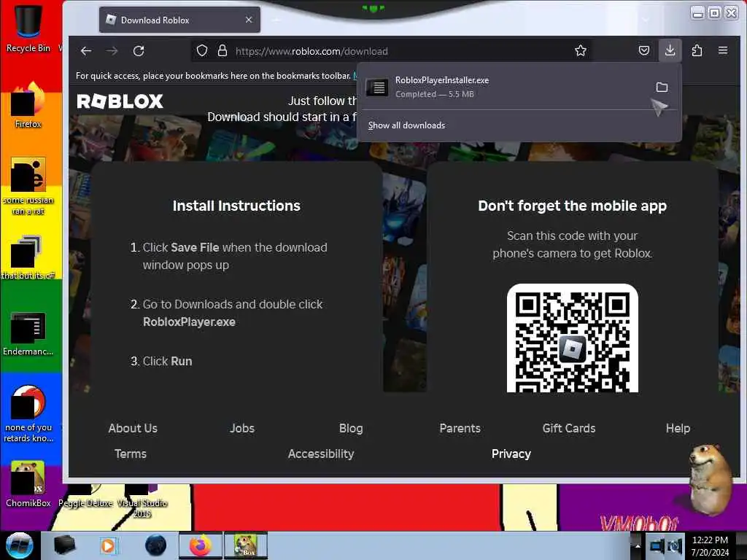Click the 'Don't forget the mobile app' heading

(x=572, y=206)
